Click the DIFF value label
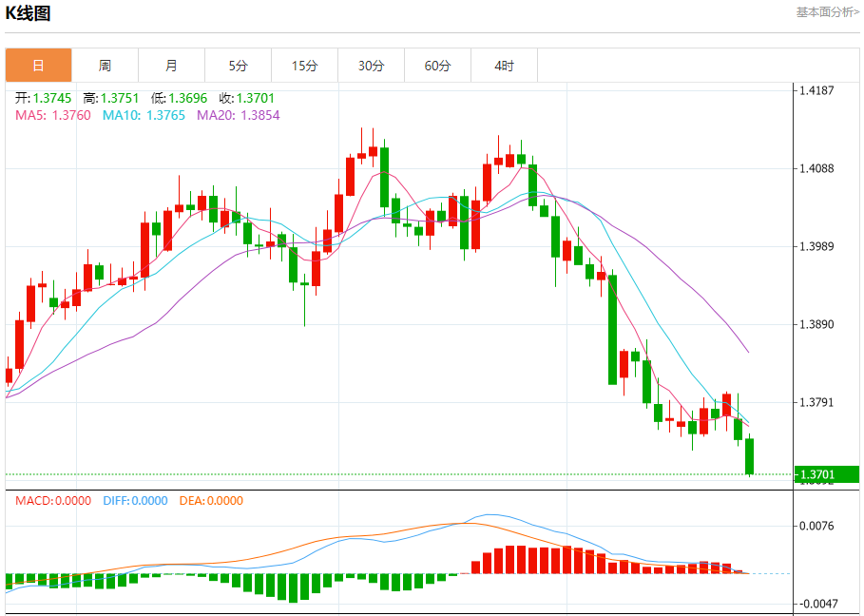 click(x=133, y=501)
